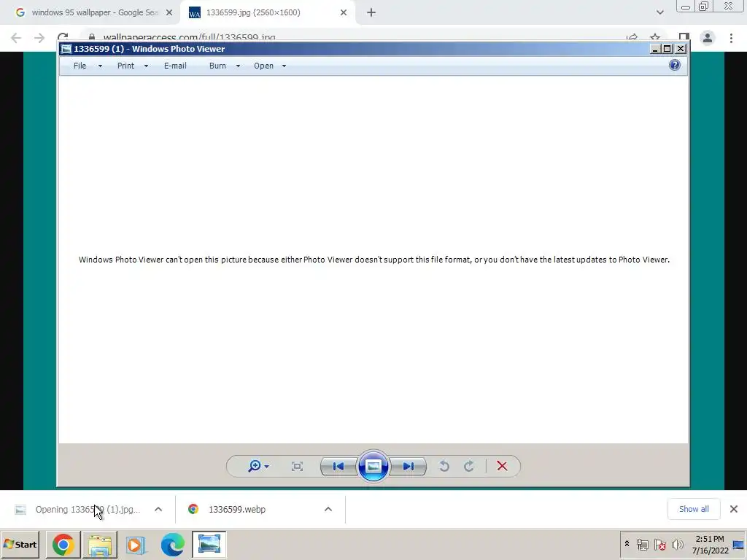Open the Windows Start menu
This screenshot has height=560, width=747.
tap(20, 544)
